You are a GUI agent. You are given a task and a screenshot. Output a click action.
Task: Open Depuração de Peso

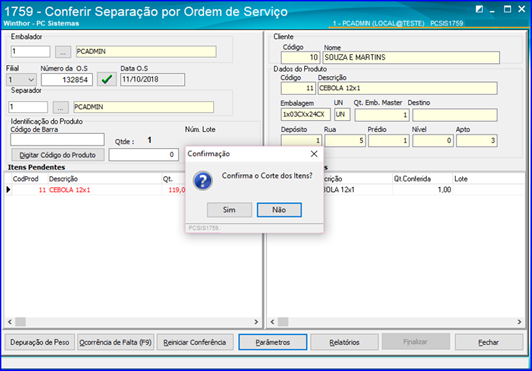[40, 342]
